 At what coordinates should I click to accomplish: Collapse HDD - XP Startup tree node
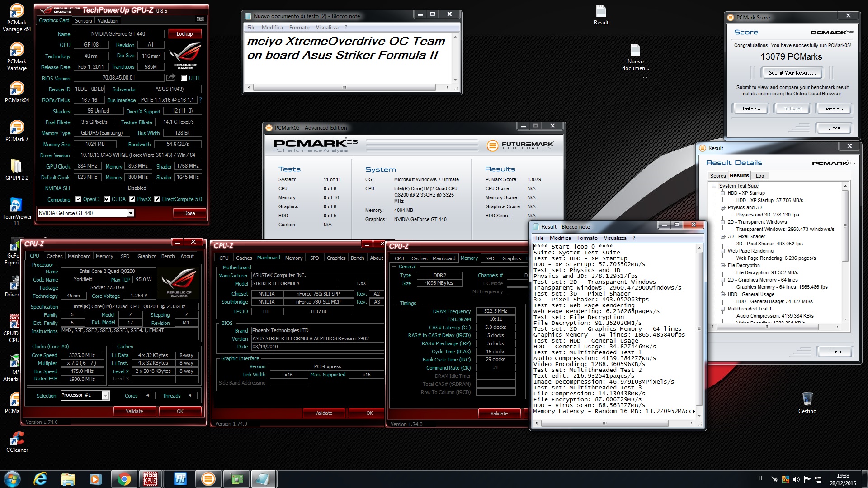pyautogui.click(x=723, y=193)
